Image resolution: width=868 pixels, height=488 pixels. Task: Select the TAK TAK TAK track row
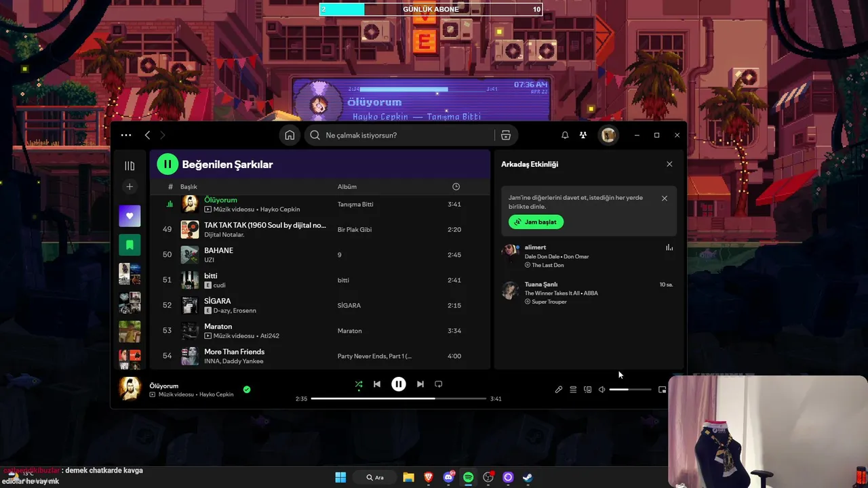[320, 229]
